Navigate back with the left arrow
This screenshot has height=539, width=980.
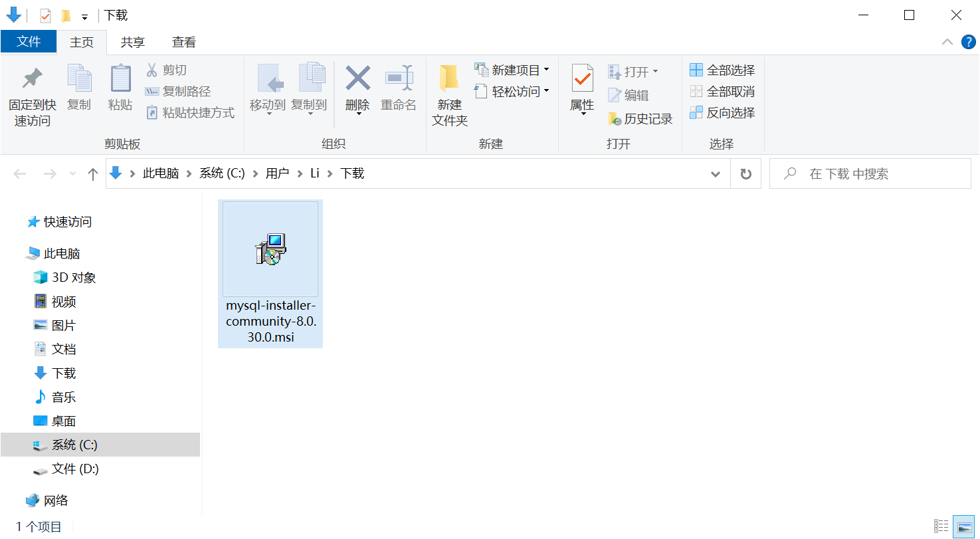click(x=20, y=174)
